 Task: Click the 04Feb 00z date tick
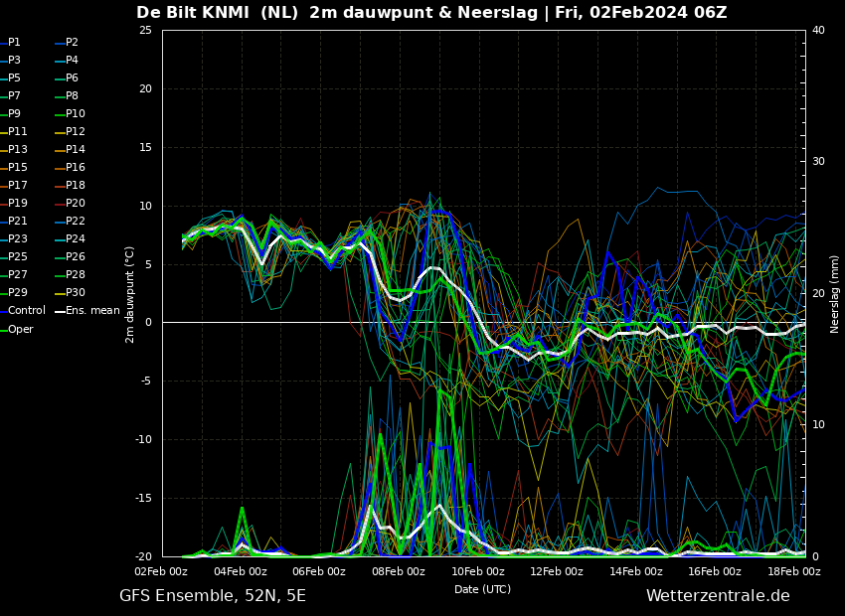(241, 572)
